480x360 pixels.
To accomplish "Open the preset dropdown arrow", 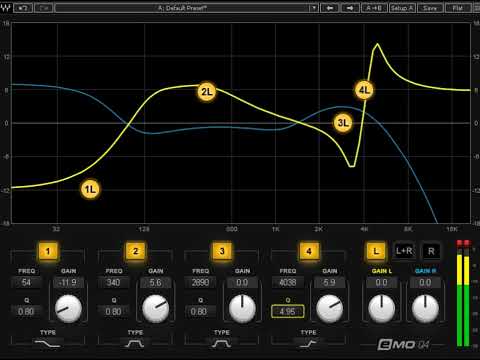I will click(x=314, y=8).
